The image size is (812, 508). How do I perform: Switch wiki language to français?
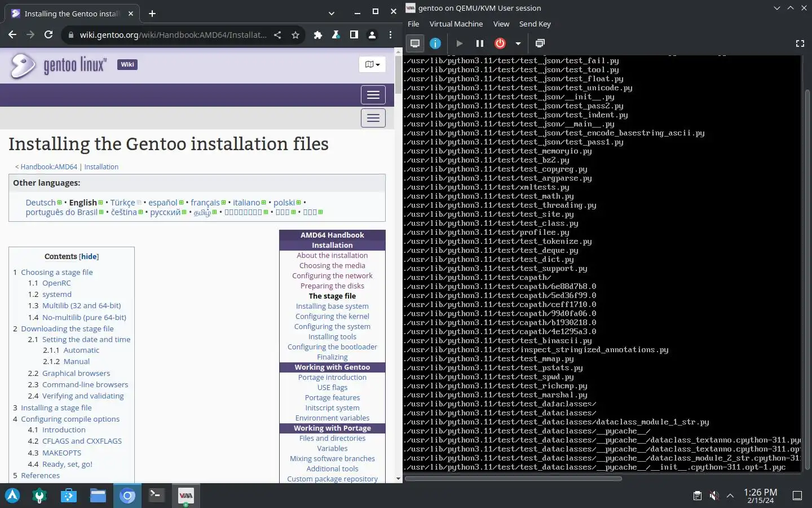click(x=205, y=203)
